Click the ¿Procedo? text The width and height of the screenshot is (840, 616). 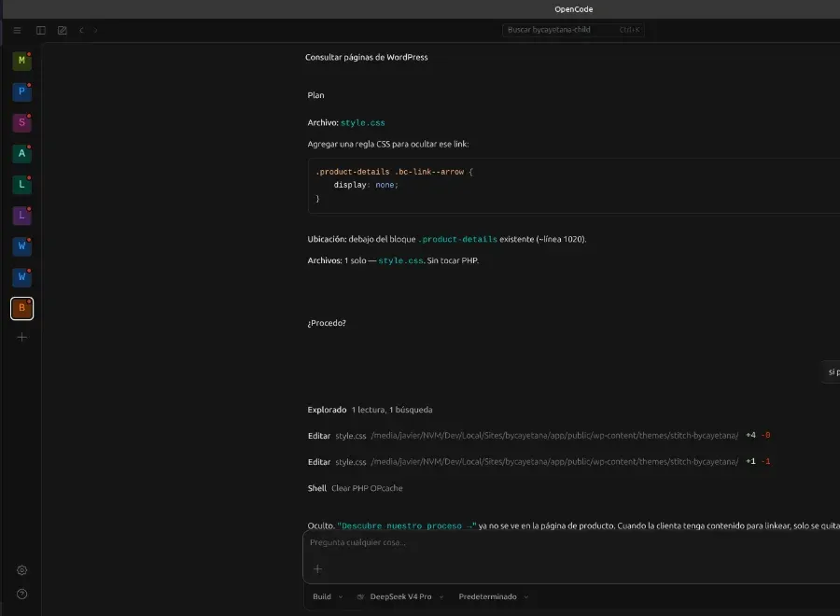click(327, 323)
